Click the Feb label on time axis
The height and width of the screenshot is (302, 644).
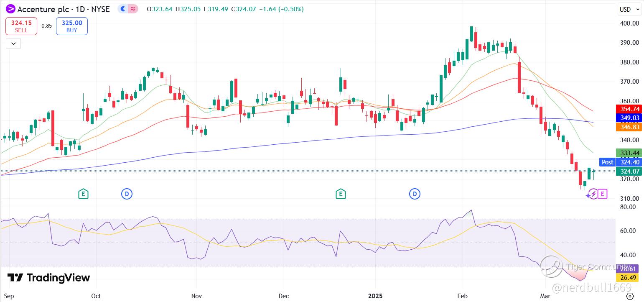463,296
